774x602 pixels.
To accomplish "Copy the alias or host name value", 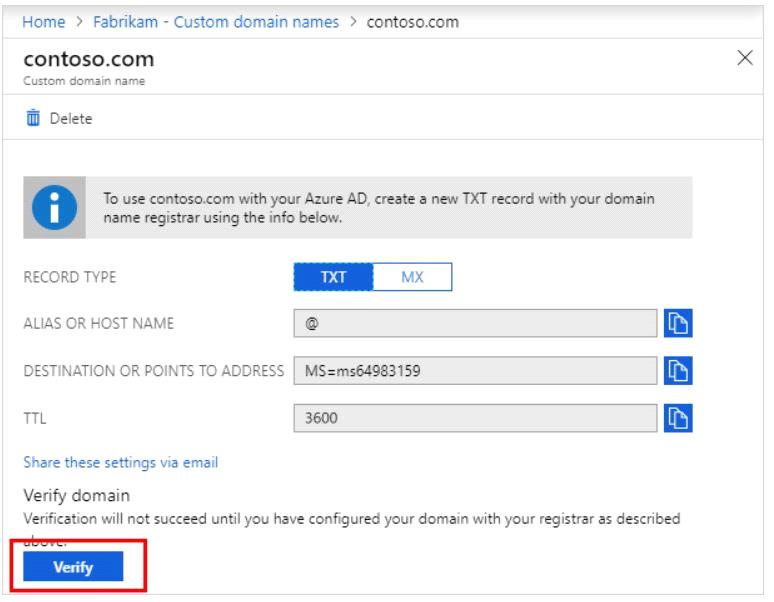I will 679,323.
